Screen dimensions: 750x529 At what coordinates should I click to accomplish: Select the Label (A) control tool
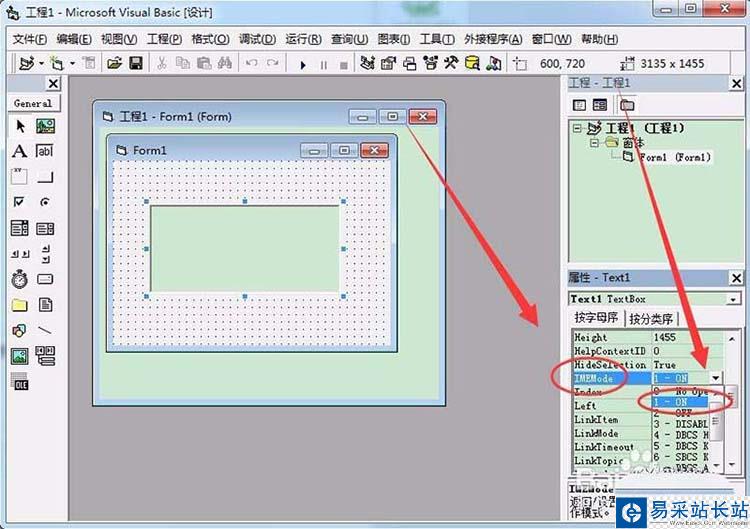19,152
